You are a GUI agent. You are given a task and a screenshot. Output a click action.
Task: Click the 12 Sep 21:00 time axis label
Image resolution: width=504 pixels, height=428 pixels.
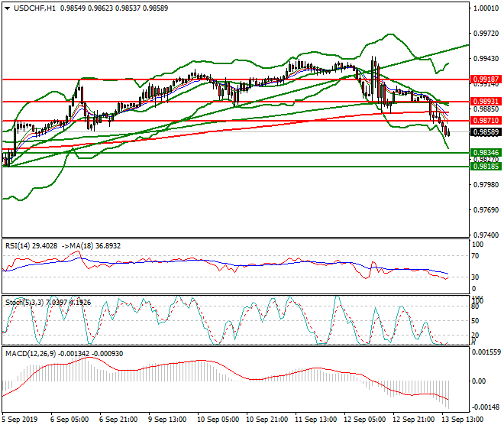coord(413,420)
